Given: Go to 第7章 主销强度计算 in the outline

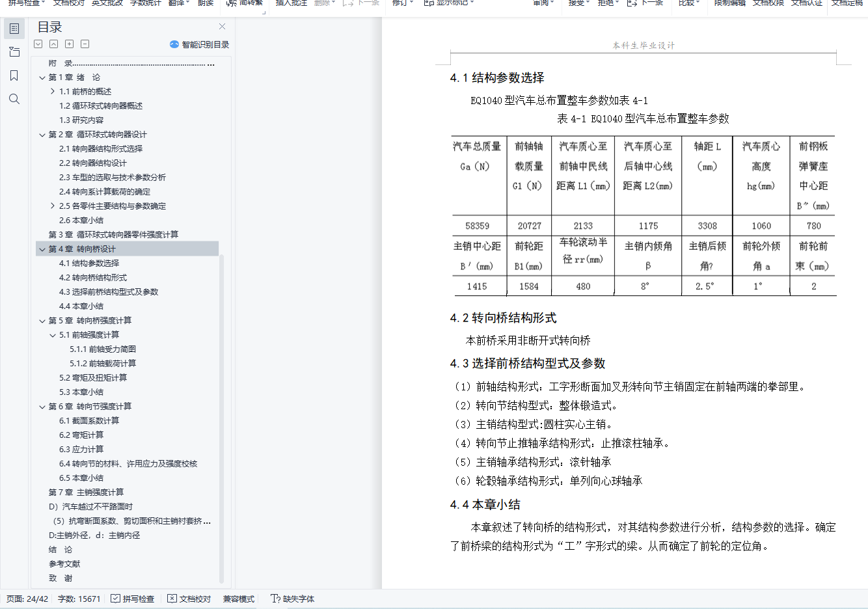Looking at the screenshot, I should (86, 493).
